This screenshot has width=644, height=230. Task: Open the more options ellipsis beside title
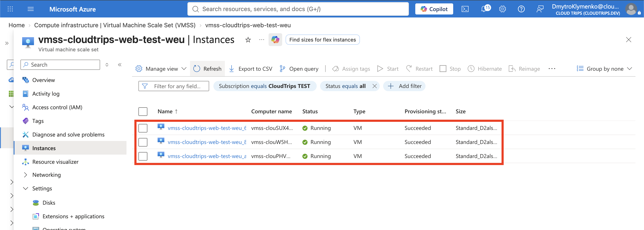click(262, 40)
